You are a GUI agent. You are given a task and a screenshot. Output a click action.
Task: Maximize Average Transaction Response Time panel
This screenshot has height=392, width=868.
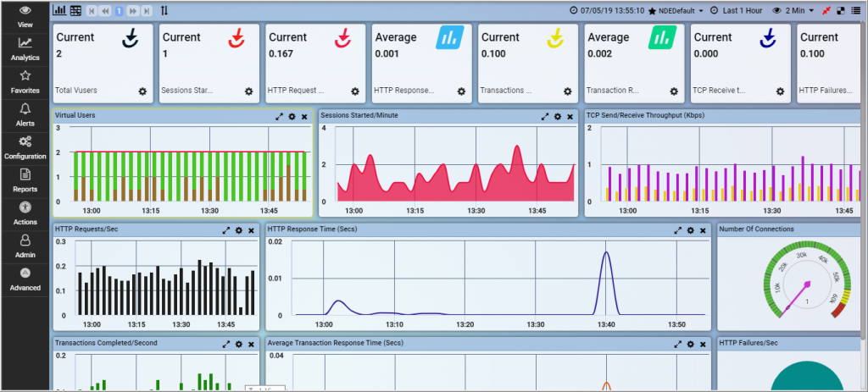pyautogui.click(x=678, y=344)
